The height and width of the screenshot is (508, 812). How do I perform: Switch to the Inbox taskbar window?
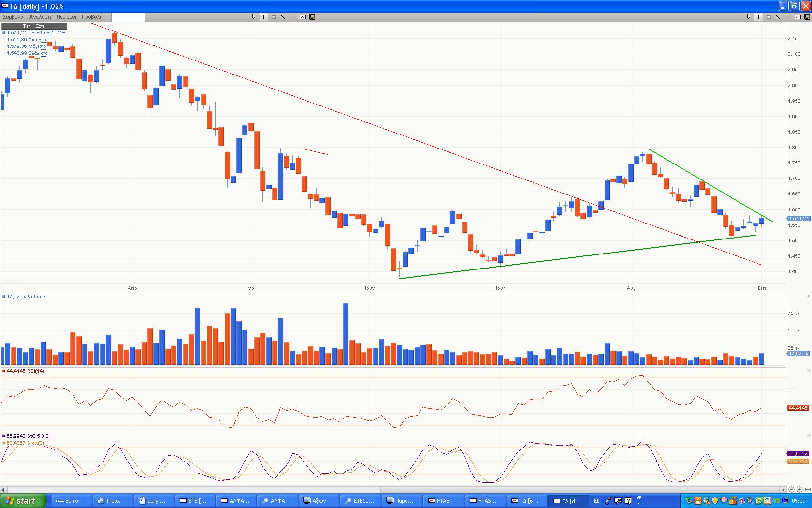(x=113, y=501)
